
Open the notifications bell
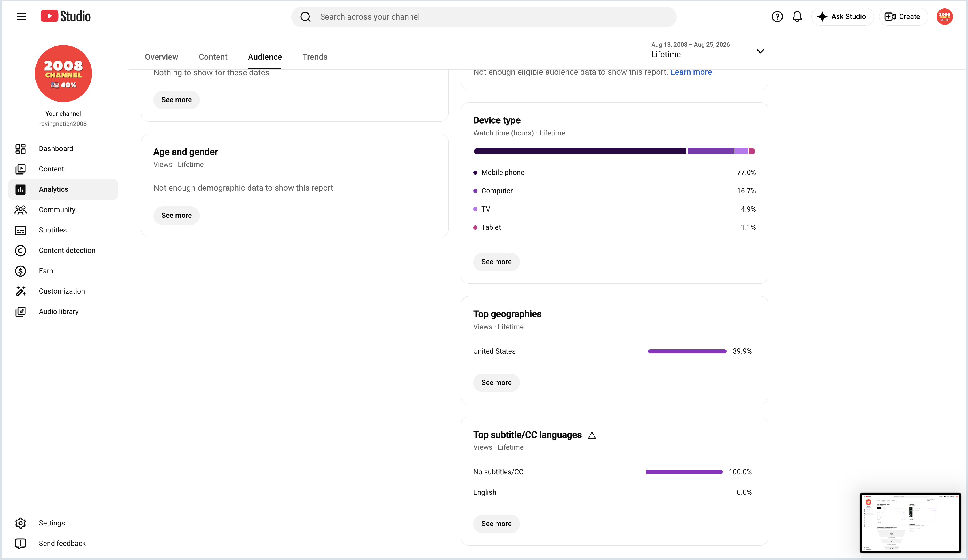[797, 16]
